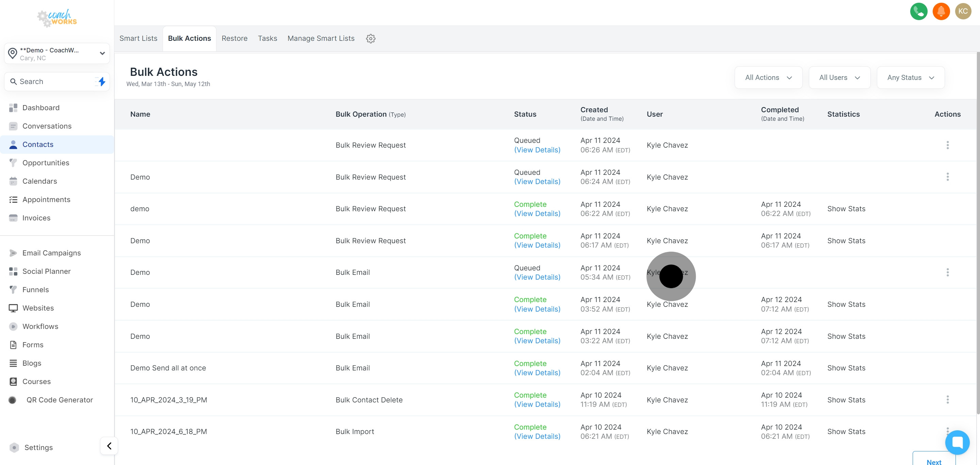980x465 pixels.
Task: Open the orange notifications bell
Action: [x=941, y=11]
